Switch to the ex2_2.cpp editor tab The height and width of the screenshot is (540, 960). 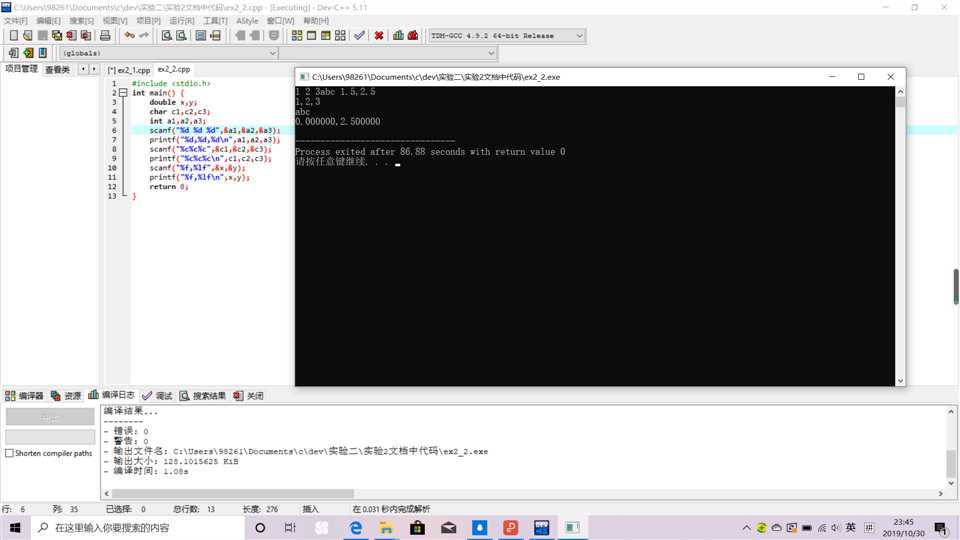(174, 69)
